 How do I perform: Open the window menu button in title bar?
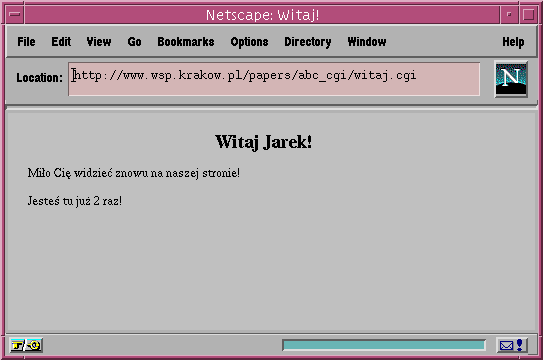(15, 15)
